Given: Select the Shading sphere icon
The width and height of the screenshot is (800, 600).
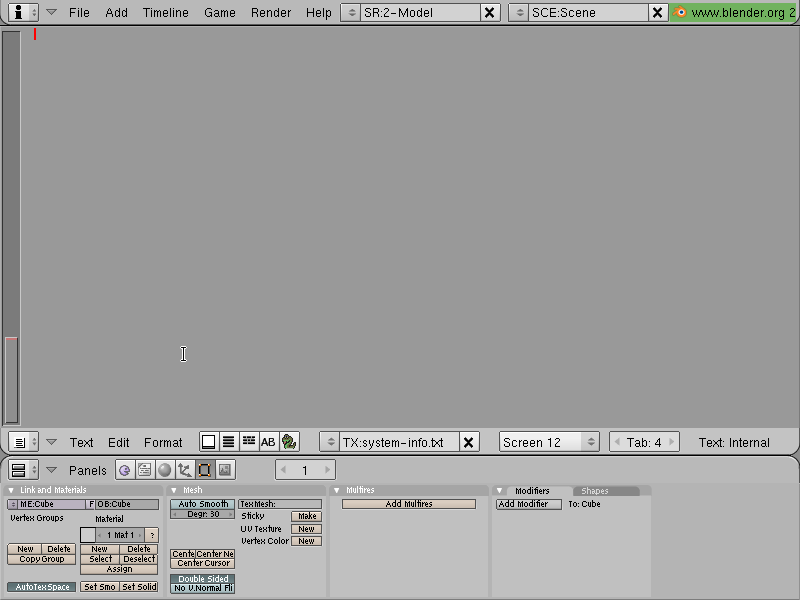Looking at the screenshot, I should (x=164, y=470).
